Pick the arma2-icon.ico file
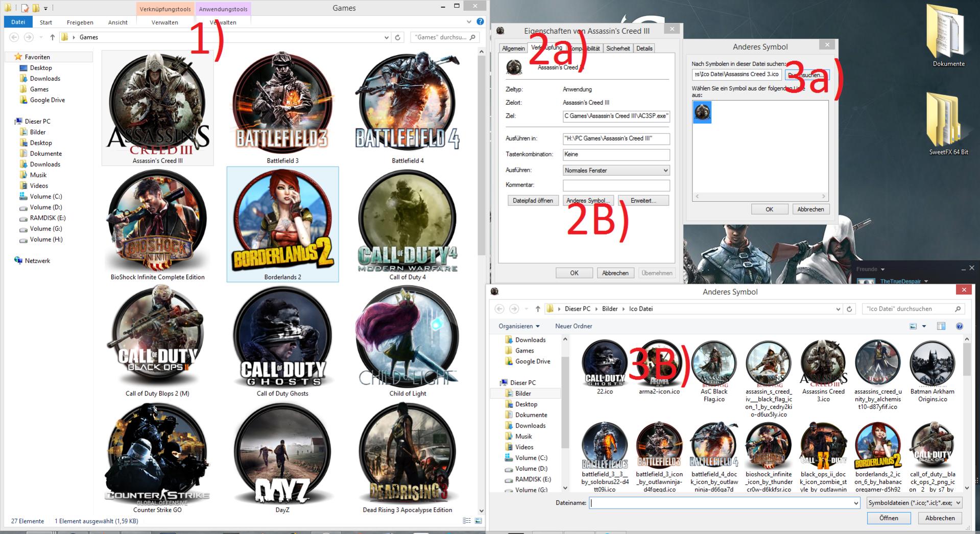The height and width of the screenshot is (534, 980). point(659,367)
